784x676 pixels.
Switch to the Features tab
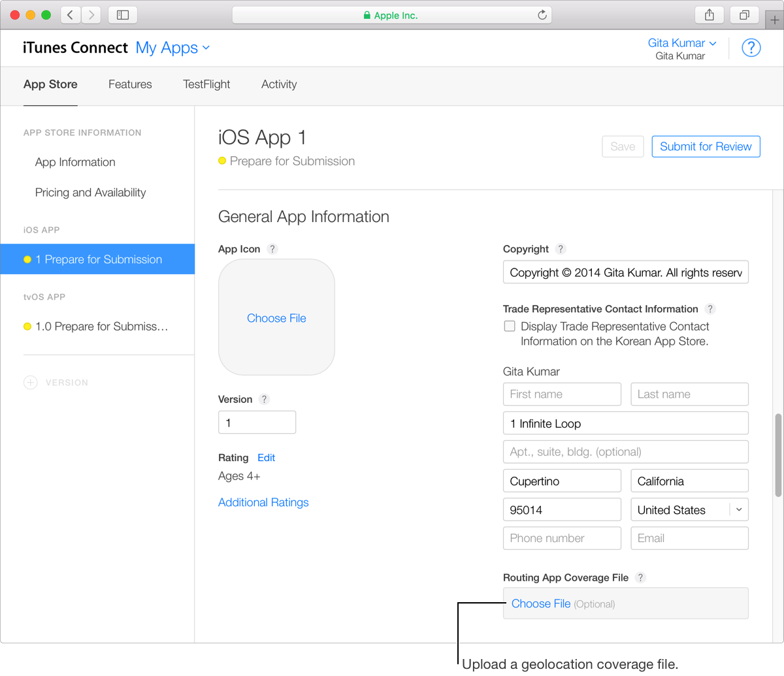click(x=130, y=84)
